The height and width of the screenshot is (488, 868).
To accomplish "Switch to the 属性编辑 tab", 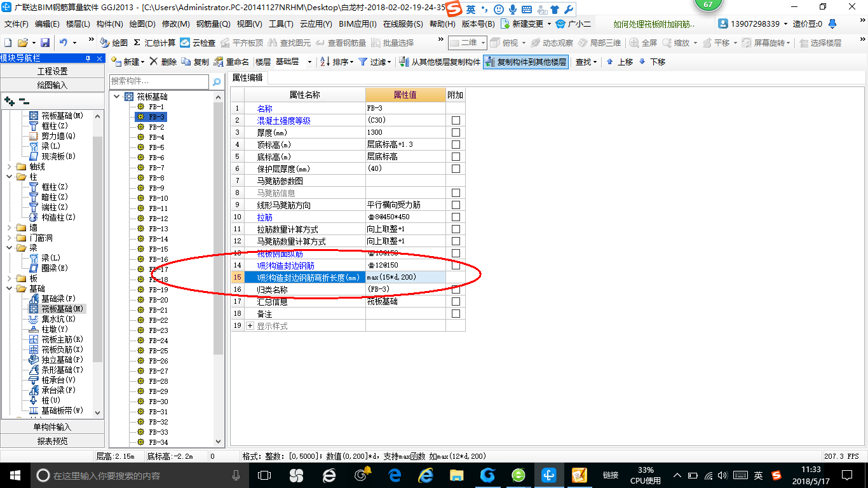I will click(248, 78).
